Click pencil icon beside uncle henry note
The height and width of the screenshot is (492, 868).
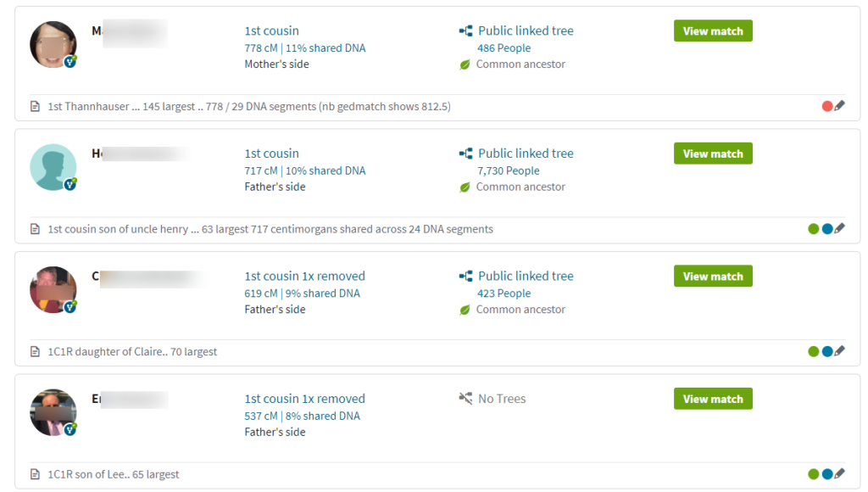[840, 228]
